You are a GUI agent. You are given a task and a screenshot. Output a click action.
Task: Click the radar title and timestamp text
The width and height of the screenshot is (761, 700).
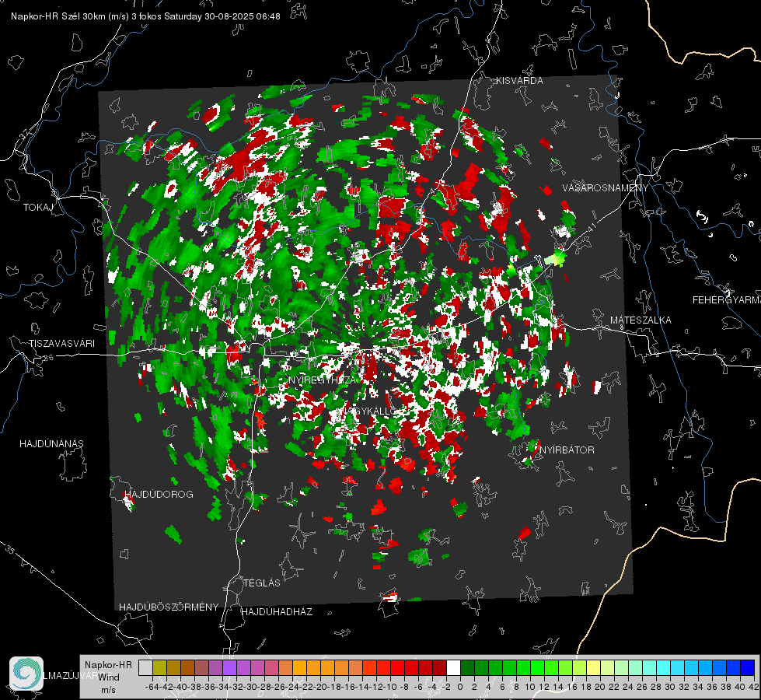point(145,16)
